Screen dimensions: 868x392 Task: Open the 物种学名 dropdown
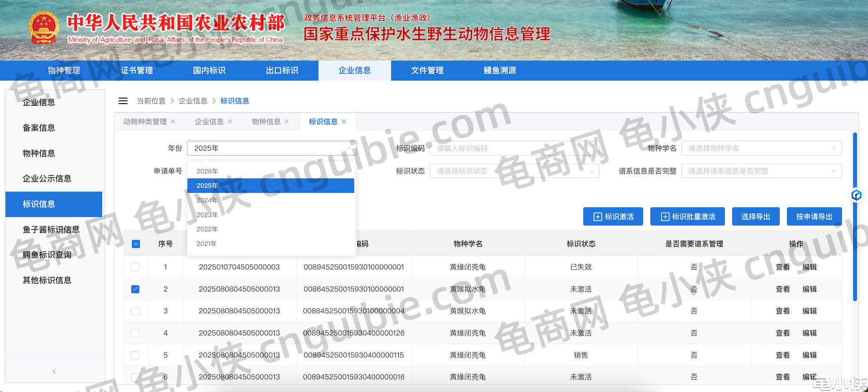pos(761,148)
